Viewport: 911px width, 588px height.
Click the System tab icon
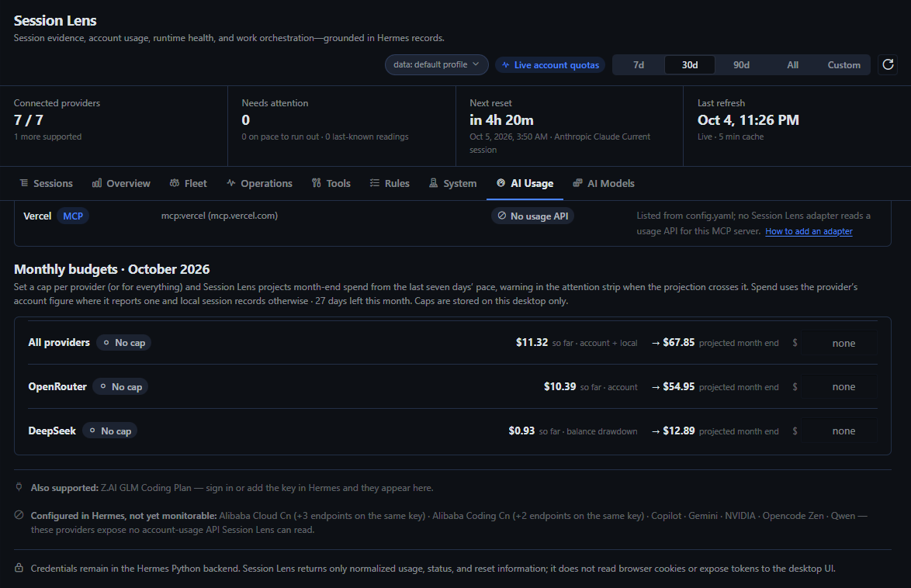[x=434, y=183]
